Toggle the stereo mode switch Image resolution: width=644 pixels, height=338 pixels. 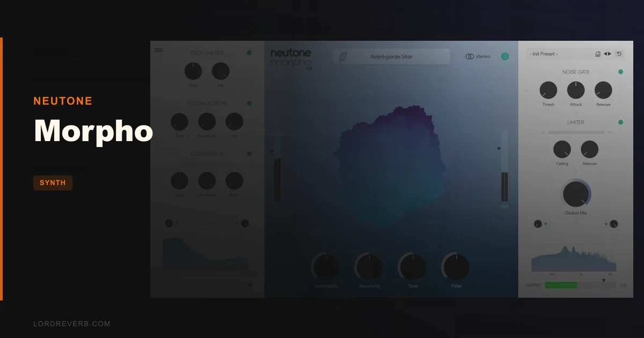[x=478, y=56]
